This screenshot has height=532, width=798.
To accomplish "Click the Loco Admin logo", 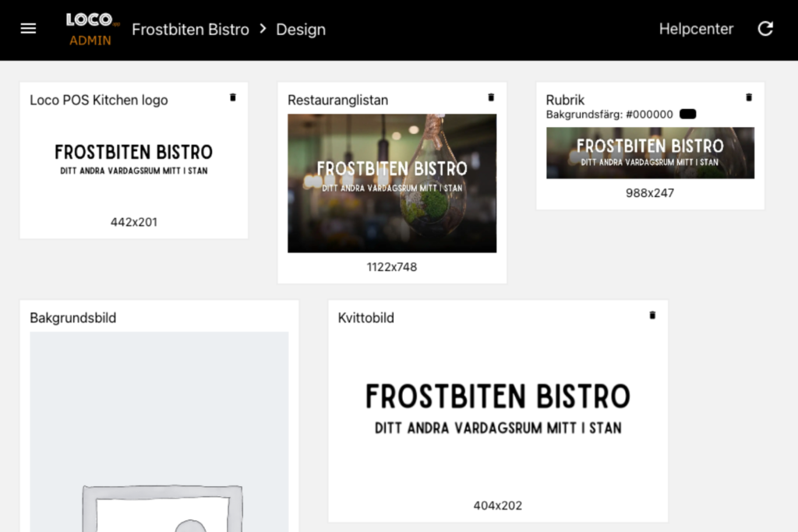I will point(92,30).
